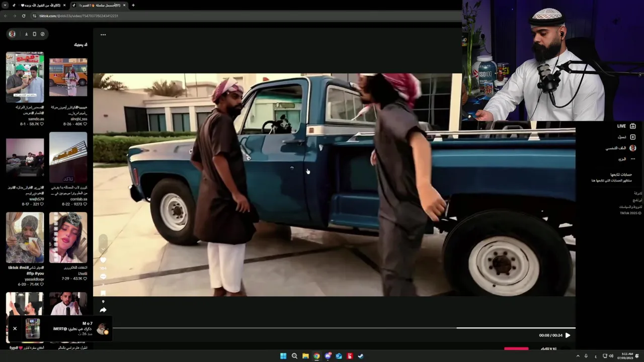Click the TikTok 2025 copyright text
Image resolution: width=644 pixels, height=362 pixels.
point(630,213)
